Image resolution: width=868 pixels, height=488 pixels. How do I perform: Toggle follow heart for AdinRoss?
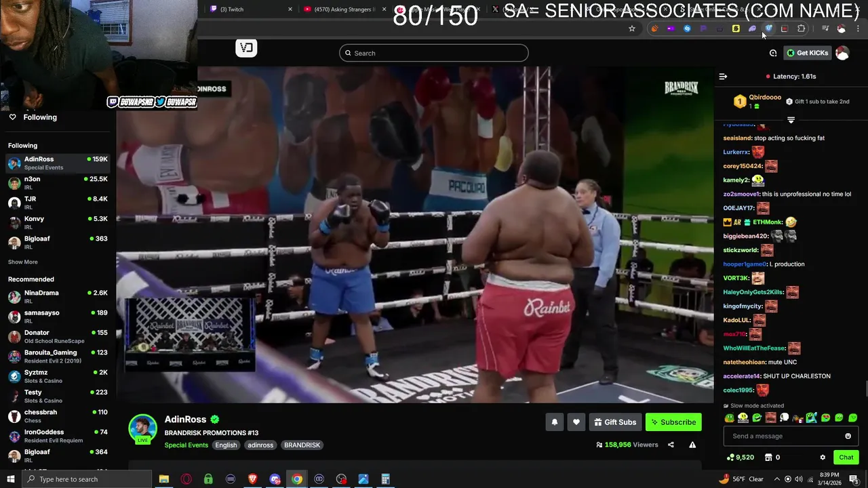point(576,422)
